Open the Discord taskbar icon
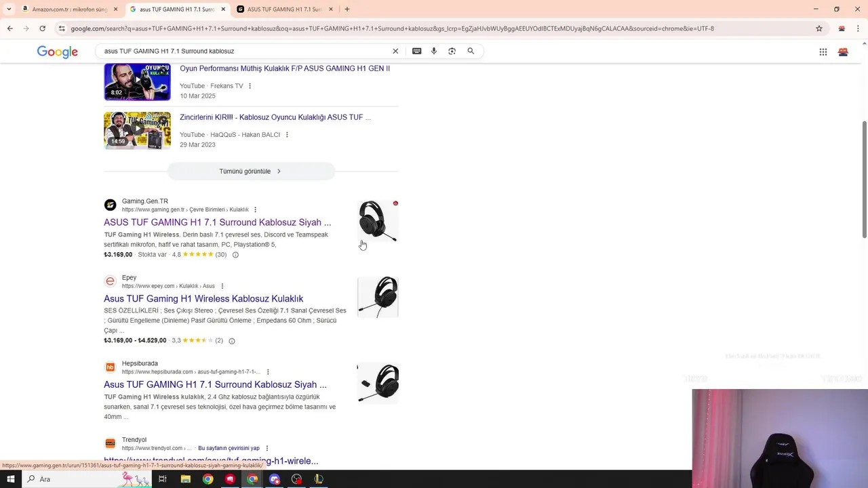The height and width of the screenshot is (488, 868). (275, 479)
